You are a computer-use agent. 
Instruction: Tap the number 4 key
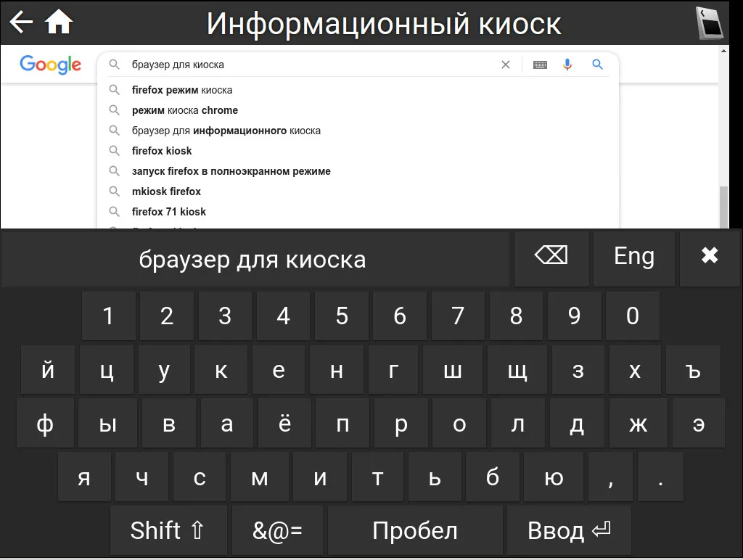(284, 316)
